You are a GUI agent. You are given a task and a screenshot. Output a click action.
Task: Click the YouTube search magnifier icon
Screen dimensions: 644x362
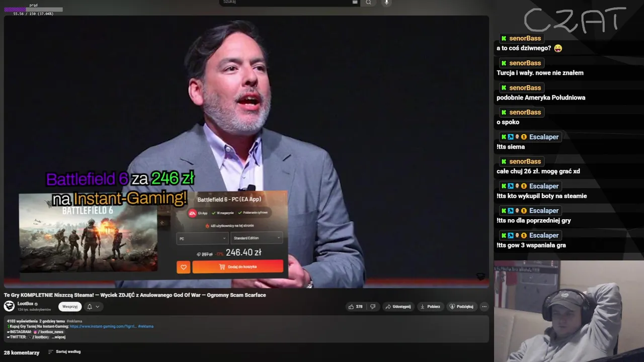[x=368, y=3]
